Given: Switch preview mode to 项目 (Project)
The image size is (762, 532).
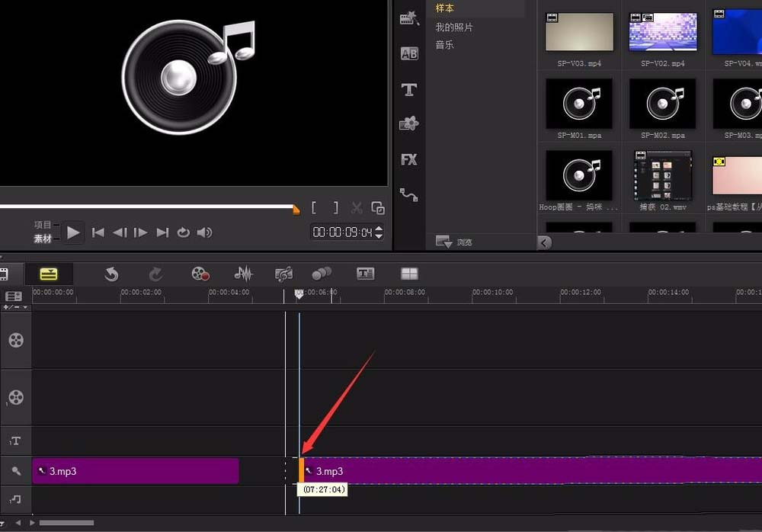Looking at the screenshot, I should [43, 225].
